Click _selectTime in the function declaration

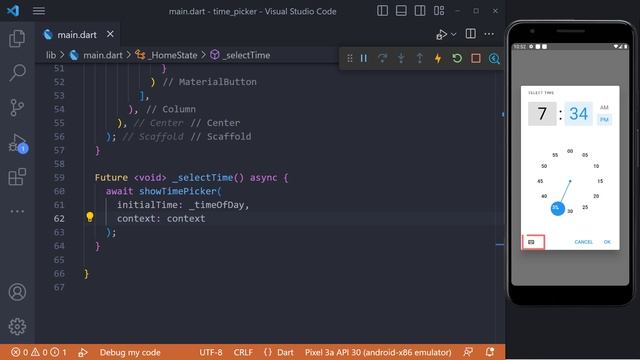(202, 178)
